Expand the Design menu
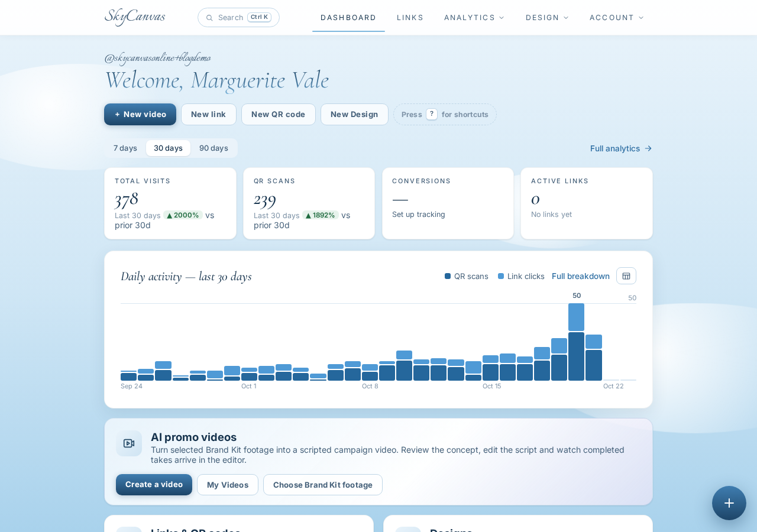 click(547, 18)
